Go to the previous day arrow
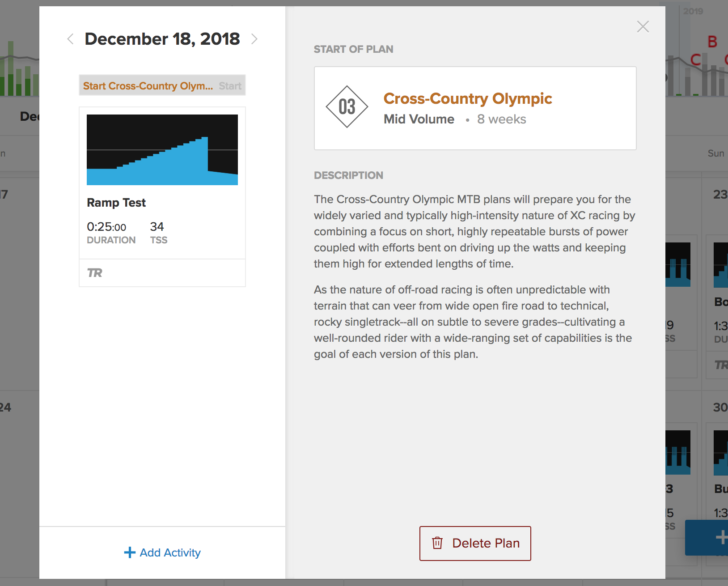 [70, 39]
